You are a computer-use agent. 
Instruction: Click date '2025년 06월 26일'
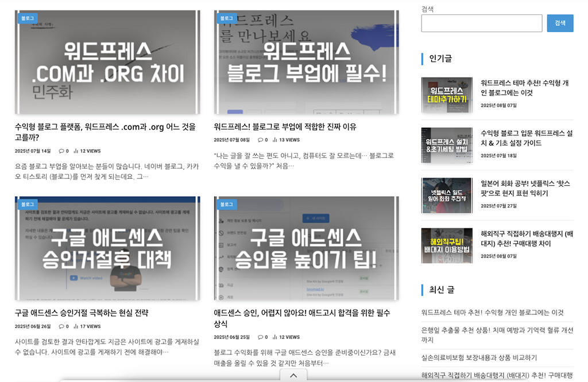tap(33, 326)
